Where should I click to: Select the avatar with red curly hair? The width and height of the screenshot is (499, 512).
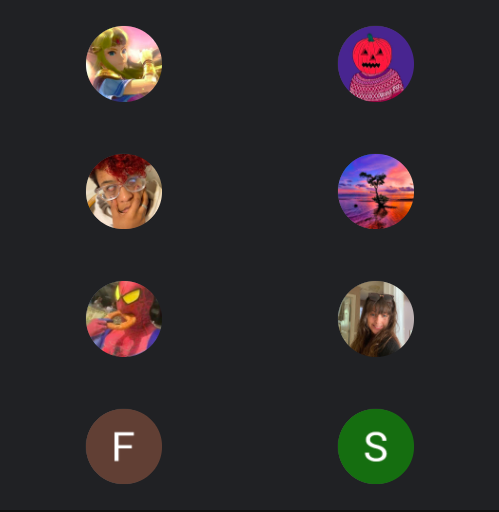[x=124, y=191]
